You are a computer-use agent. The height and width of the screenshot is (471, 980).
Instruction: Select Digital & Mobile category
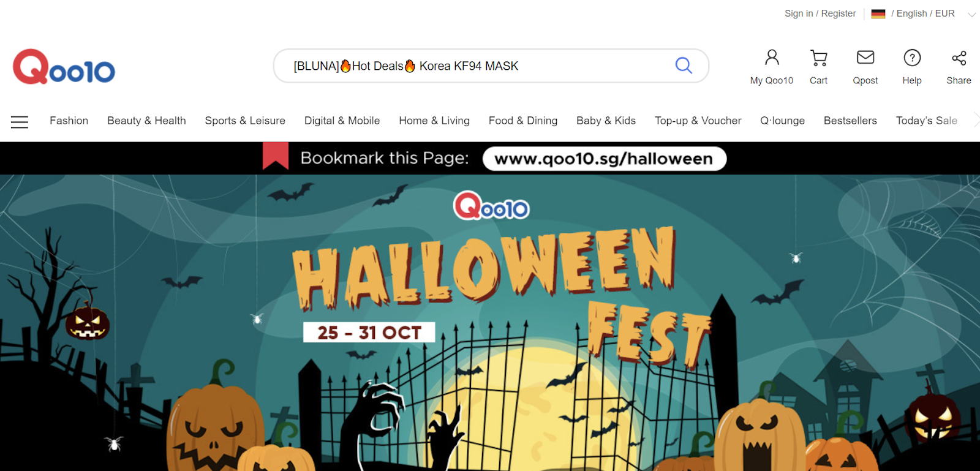[x=342, y=121]
